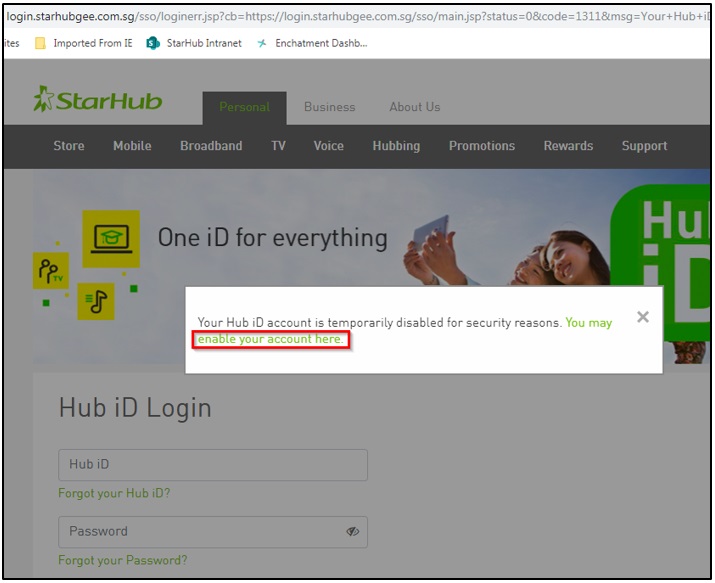Open the Mobile menu

click(x=132, y=146)
